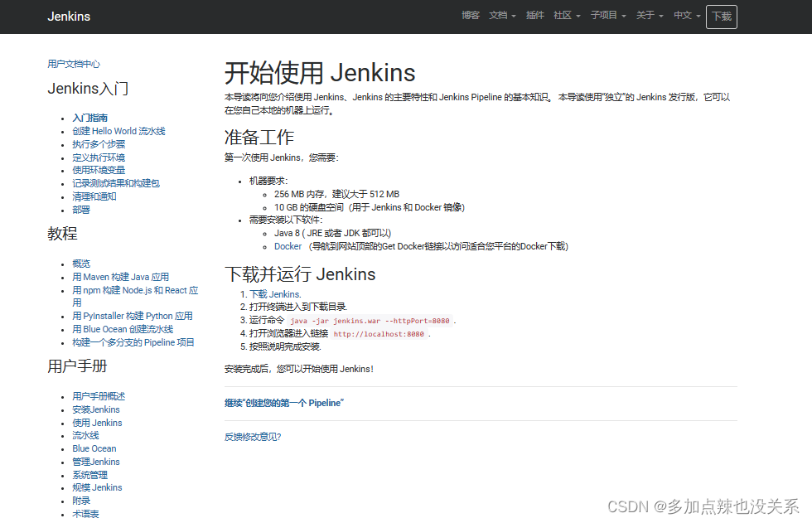This screenshot has width=812, height=523.
Task: Click the 下载 Jenkins link in step one
Action: (275, 294)
